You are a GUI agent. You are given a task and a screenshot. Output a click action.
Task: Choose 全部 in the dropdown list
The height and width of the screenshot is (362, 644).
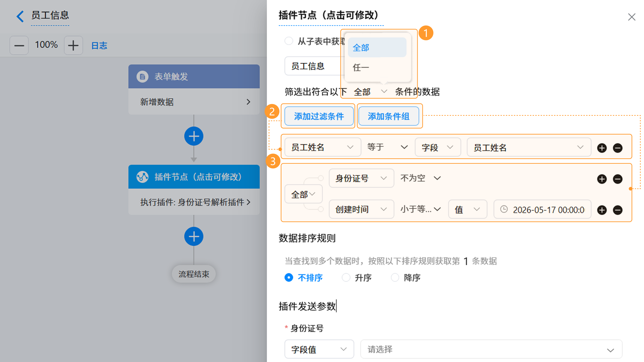tap(377, 47)
